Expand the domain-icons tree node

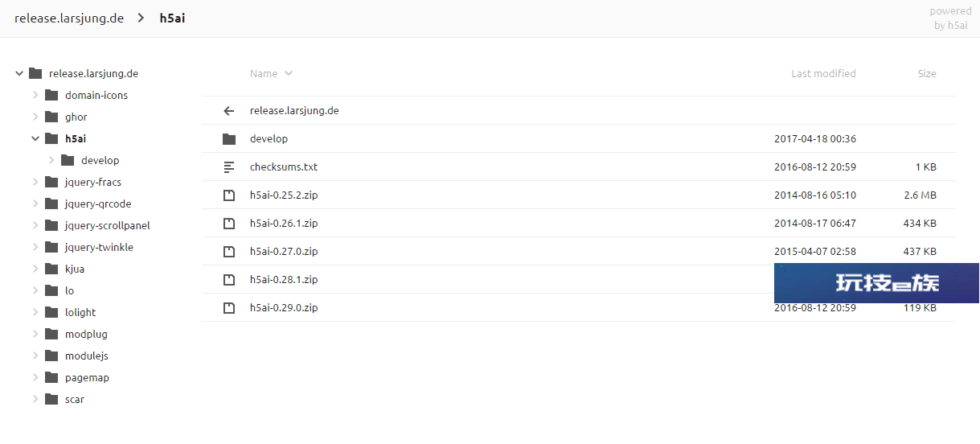pyautogui.click(x=35, y=95)
